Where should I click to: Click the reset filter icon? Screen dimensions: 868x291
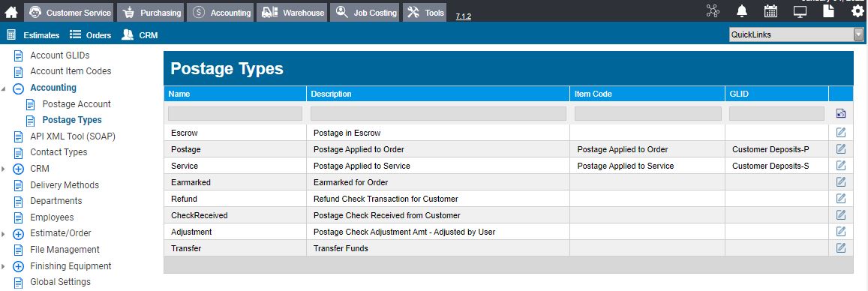pyautogui.click(x=841, y=114)
